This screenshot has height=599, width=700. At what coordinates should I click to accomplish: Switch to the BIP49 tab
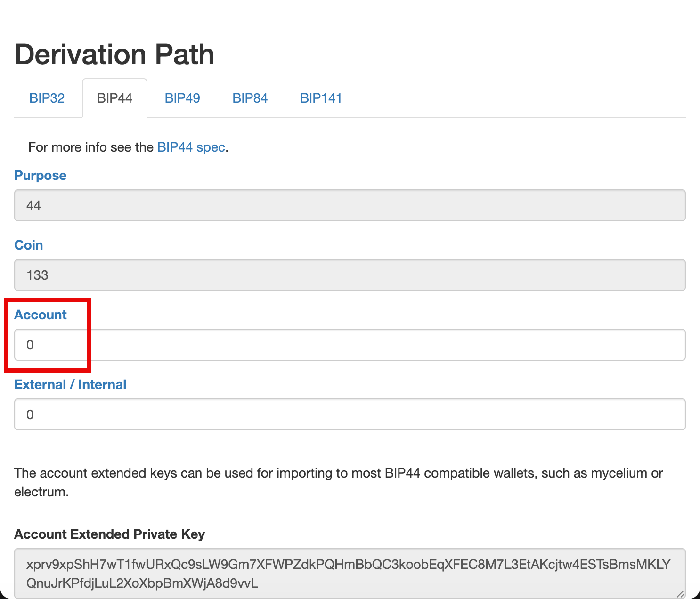tap(182, 98)
